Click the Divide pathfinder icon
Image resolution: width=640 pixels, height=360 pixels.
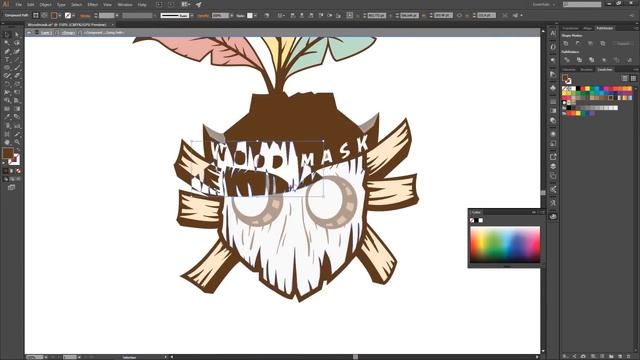coord(566,60)
